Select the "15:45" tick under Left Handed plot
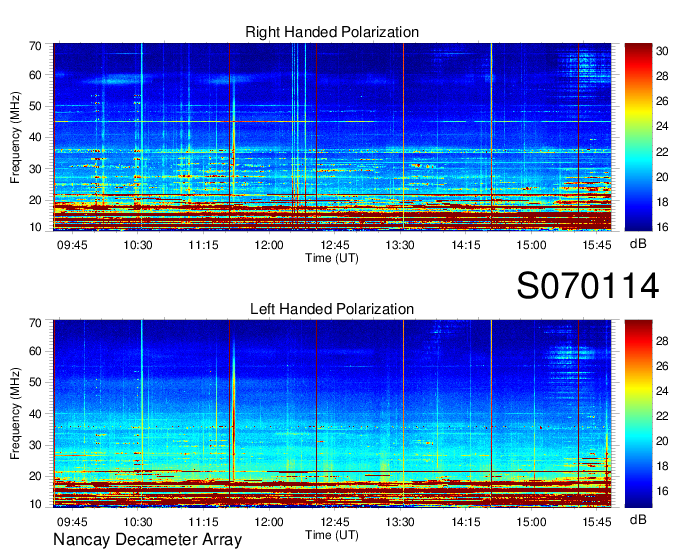The width and height of the screenshot is (680, 552). pyautogui.click(x=597, y=522)
